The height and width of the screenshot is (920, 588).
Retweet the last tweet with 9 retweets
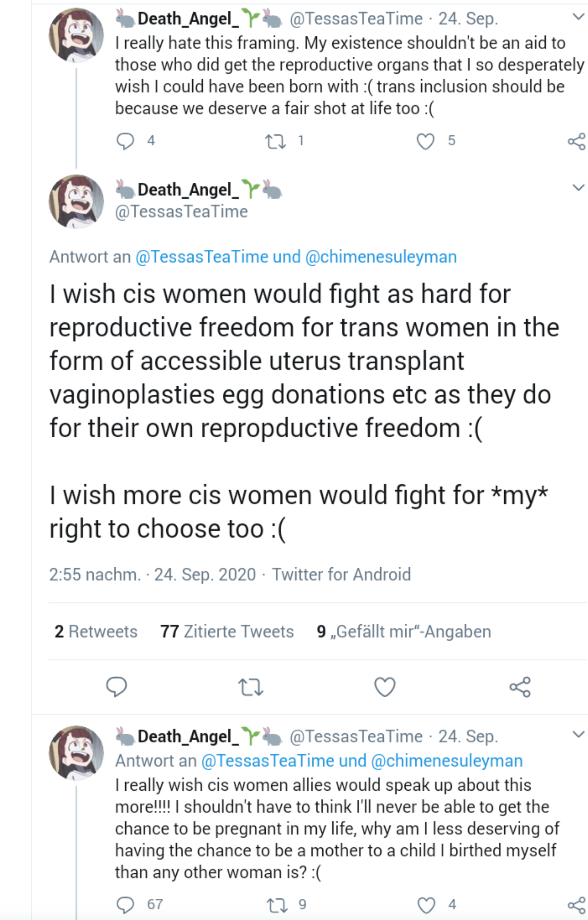(x=276, y=905)
